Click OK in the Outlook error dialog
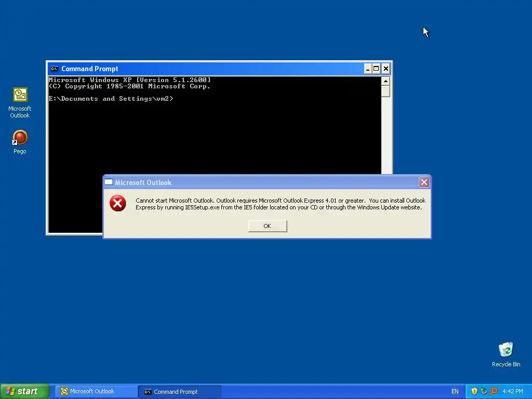The width and height of the screenshot is (532, 399). pyautogui.click(x=268, y=226)
